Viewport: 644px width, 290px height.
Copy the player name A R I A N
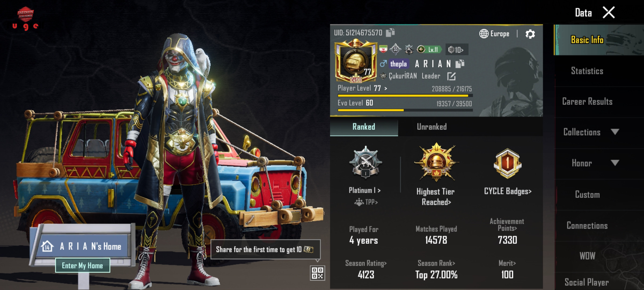[x=460, y=64]
